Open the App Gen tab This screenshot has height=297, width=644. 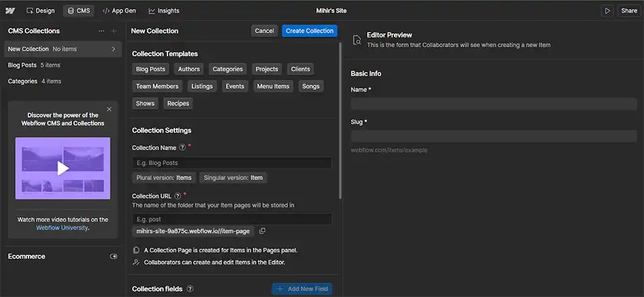coord(119,11)
